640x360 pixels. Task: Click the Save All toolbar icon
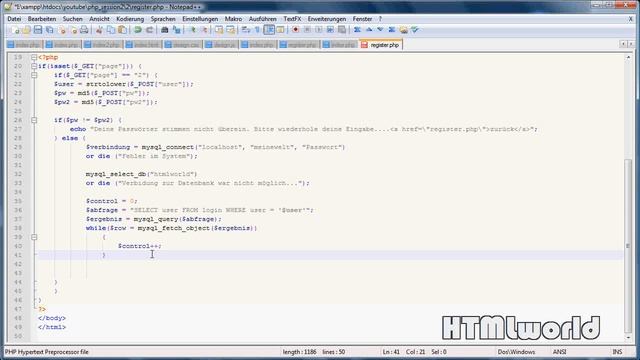pos(49,30)
